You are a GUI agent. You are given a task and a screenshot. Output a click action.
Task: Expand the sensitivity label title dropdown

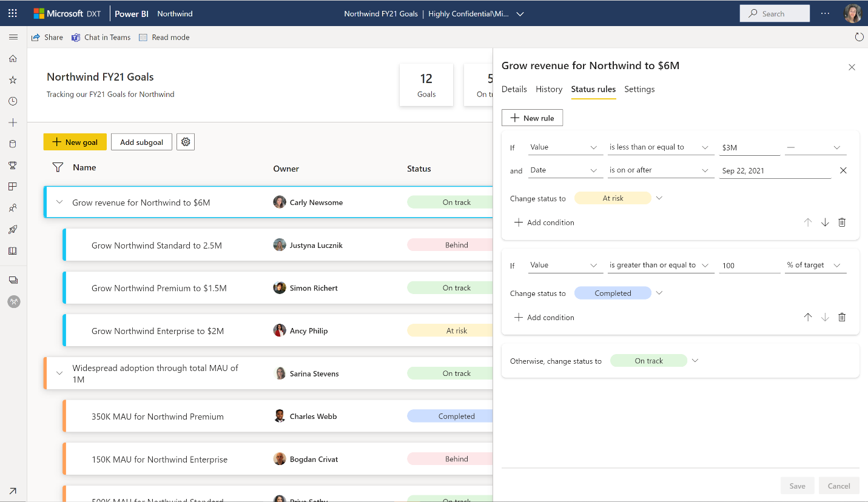pos(520,13)
